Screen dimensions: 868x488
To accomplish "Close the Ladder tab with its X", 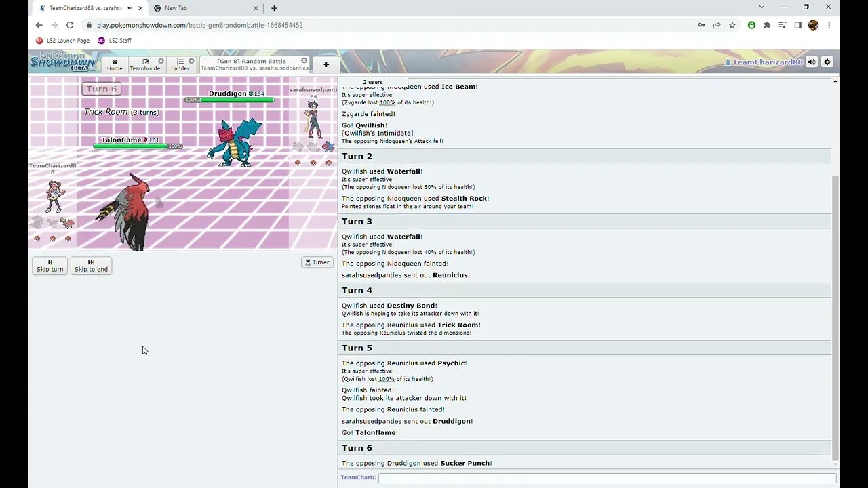I will point(191,61).
